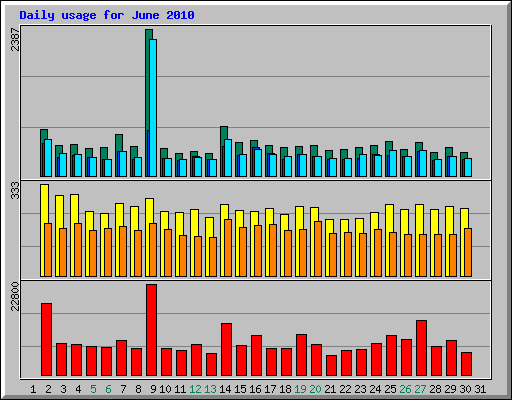512x400 pixels.
Task: Click the red bar for day 14
Action: pyautogui.click(x=227, y=350)
